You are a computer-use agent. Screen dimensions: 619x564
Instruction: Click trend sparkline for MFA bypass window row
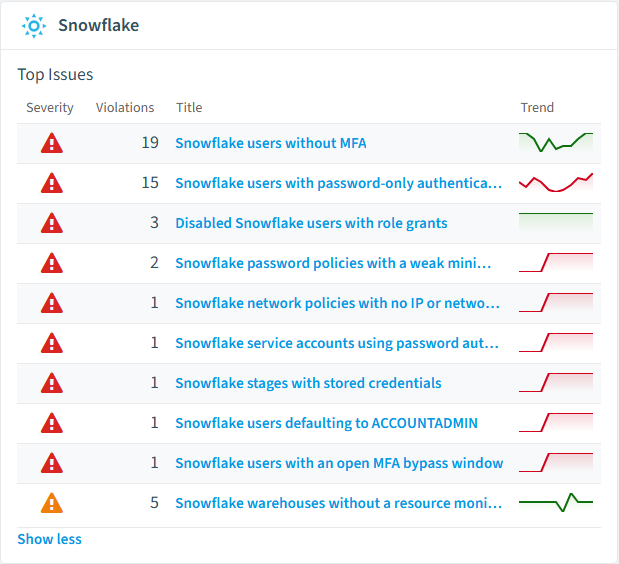pos(556,463)
